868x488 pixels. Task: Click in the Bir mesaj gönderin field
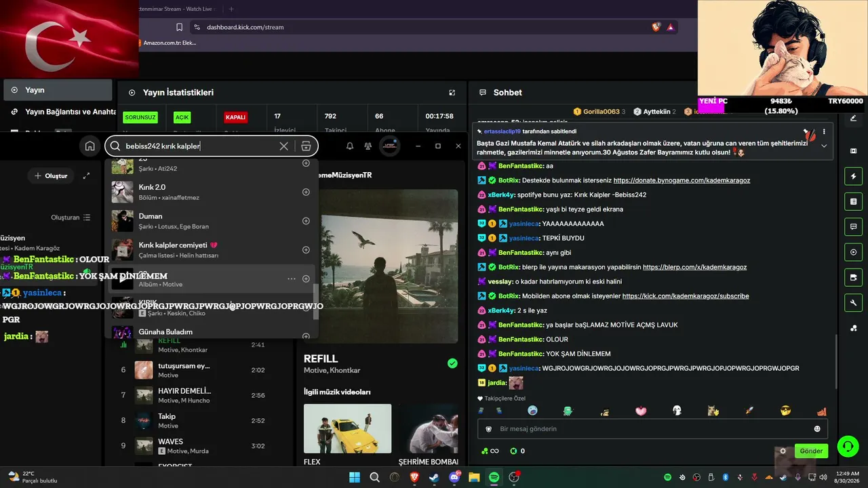pos(651,429)
